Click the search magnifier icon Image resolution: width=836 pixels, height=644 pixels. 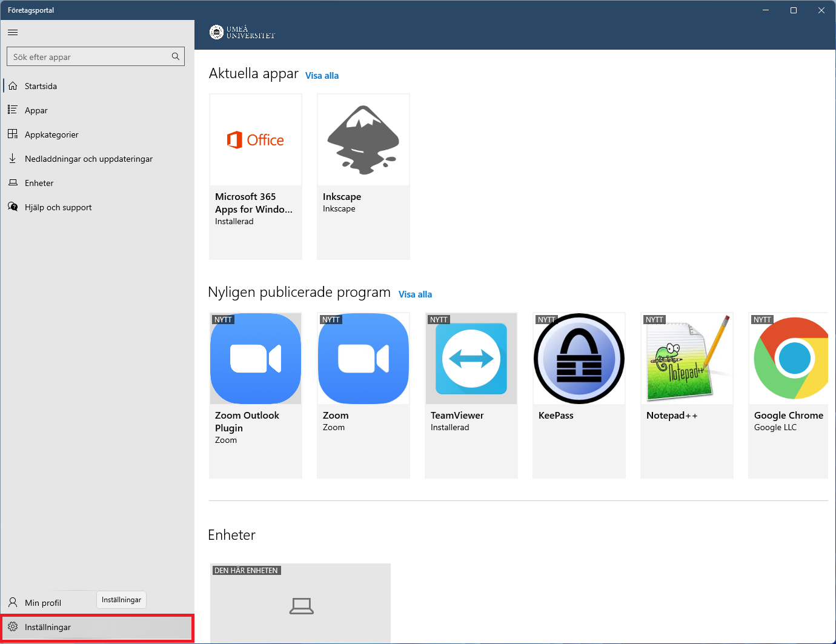click(176, 56)
